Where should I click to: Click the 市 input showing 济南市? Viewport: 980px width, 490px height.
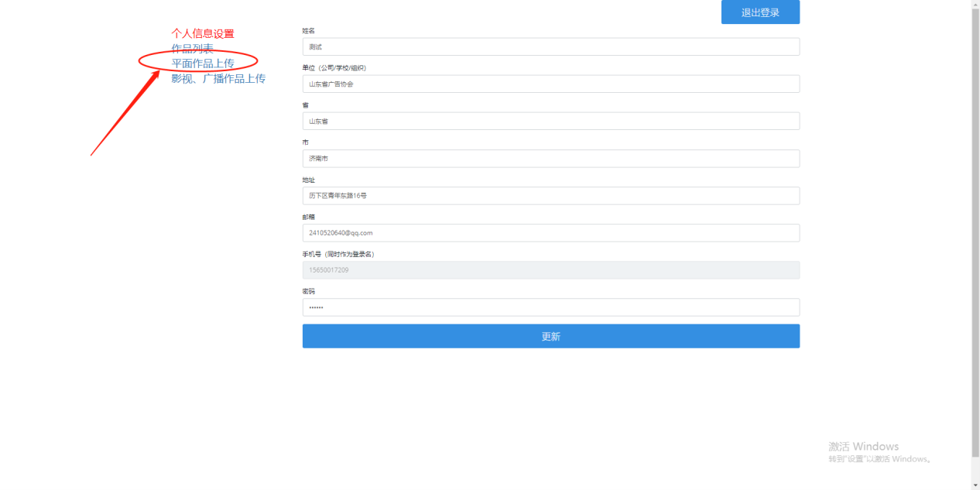[x=550, y=158]
